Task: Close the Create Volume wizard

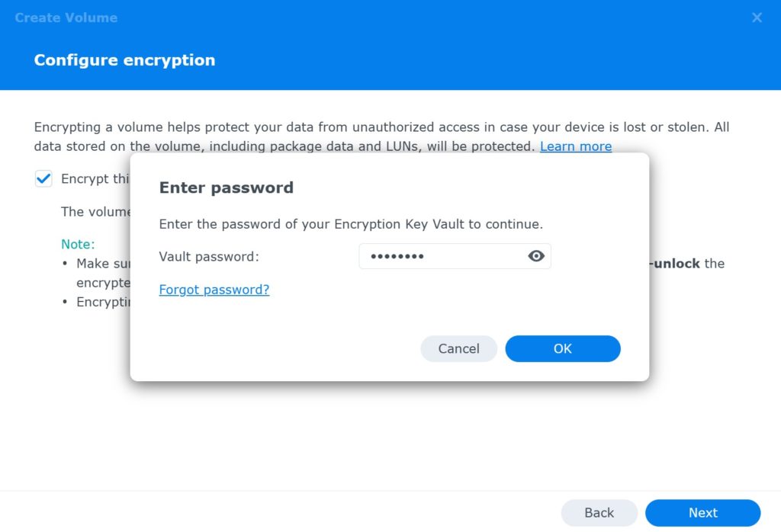Action: click(757, 18)
